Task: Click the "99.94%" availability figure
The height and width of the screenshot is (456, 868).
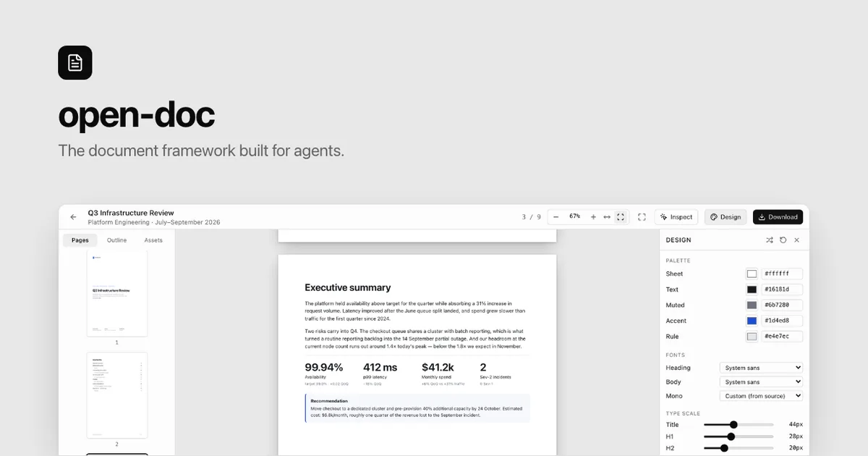Action: tap(324, 367)
